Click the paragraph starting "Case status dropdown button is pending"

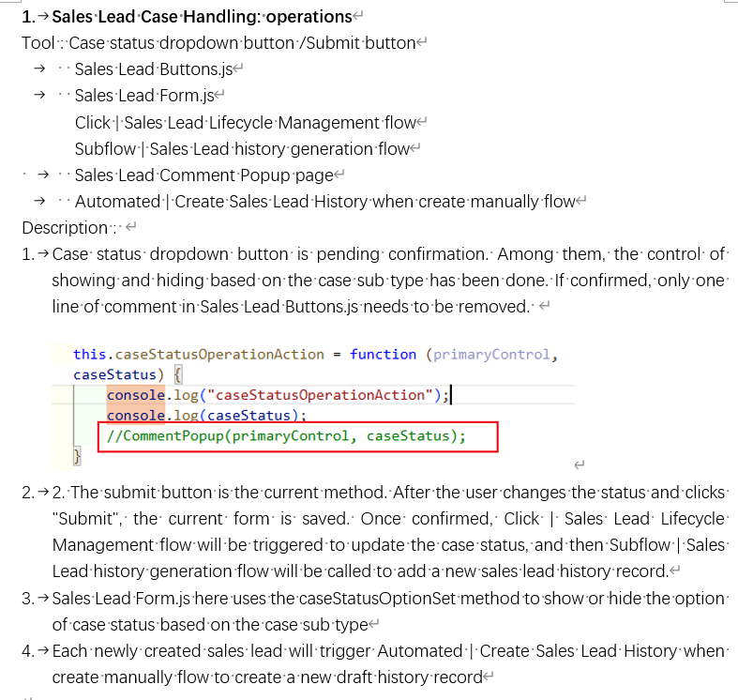coord(390,281)
